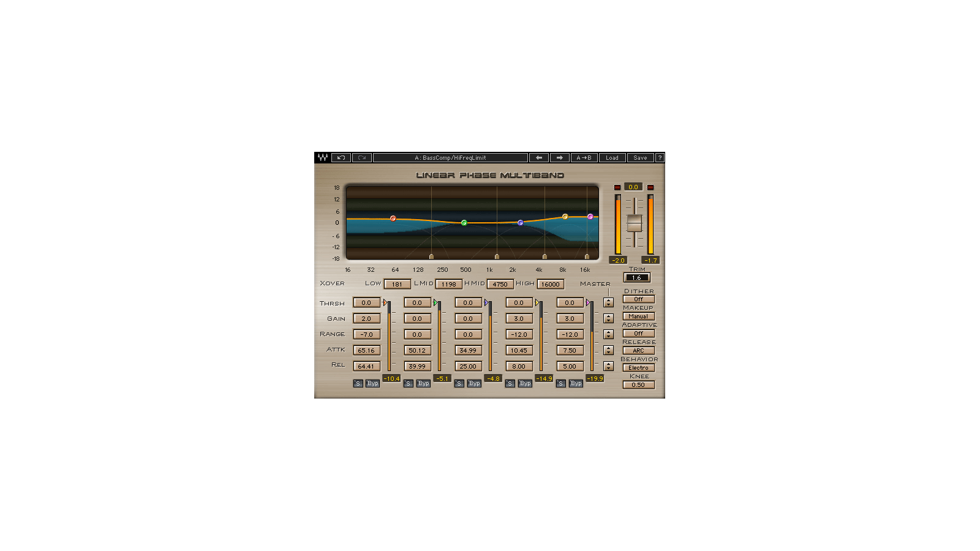Click the Waves logo icon
This screenshot has height=551, width=980.
point(322,157)
